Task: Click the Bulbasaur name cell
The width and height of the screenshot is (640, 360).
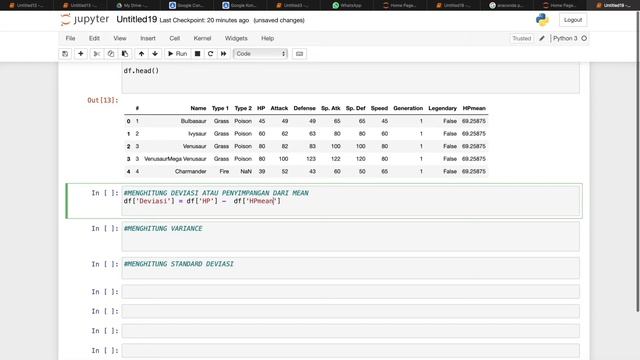Action: click(x=193, y=121)
